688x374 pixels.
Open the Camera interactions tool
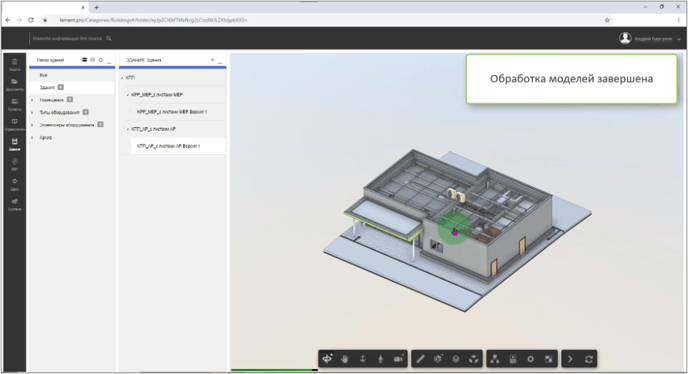click(398, 359)
